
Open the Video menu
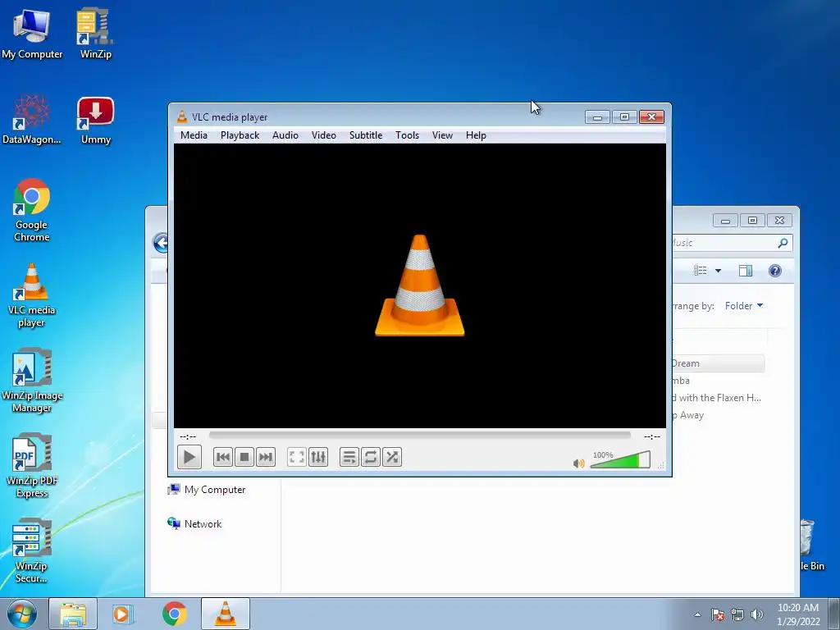click(x=323, y=135)
